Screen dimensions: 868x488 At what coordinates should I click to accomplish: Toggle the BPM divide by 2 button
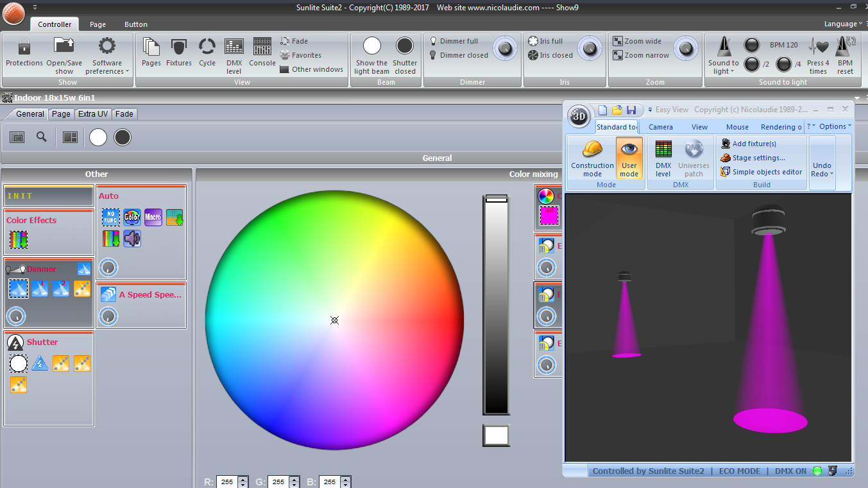751,64
